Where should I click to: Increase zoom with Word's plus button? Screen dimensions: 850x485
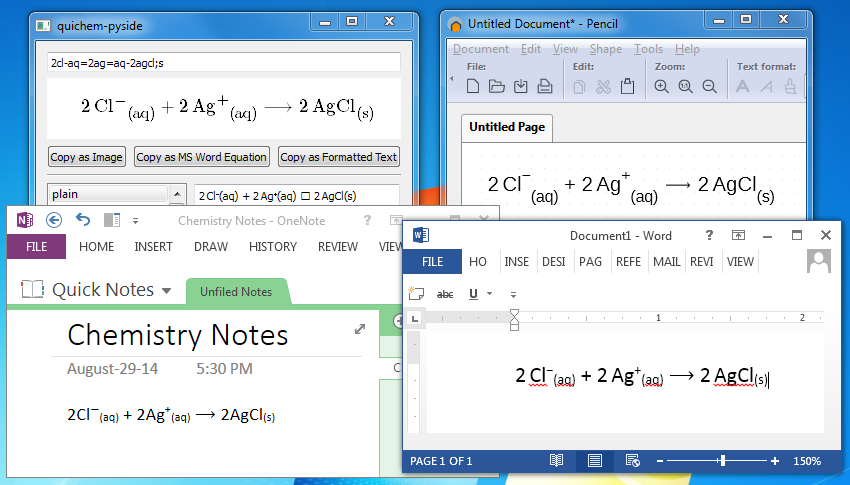click(775, 461)
